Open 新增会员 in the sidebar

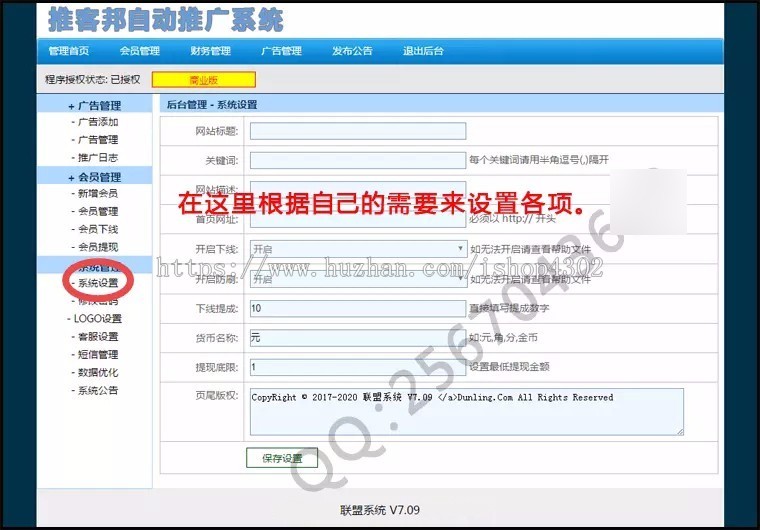98,193
